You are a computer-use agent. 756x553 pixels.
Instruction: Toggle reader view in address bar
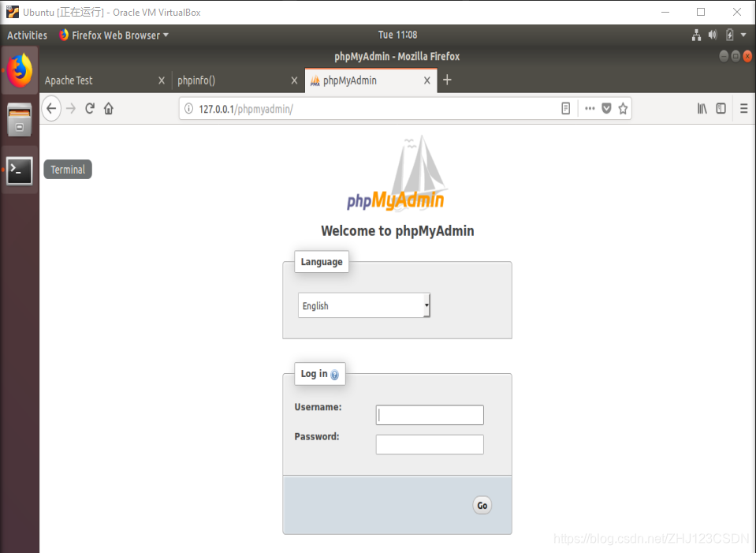point(565,109)
